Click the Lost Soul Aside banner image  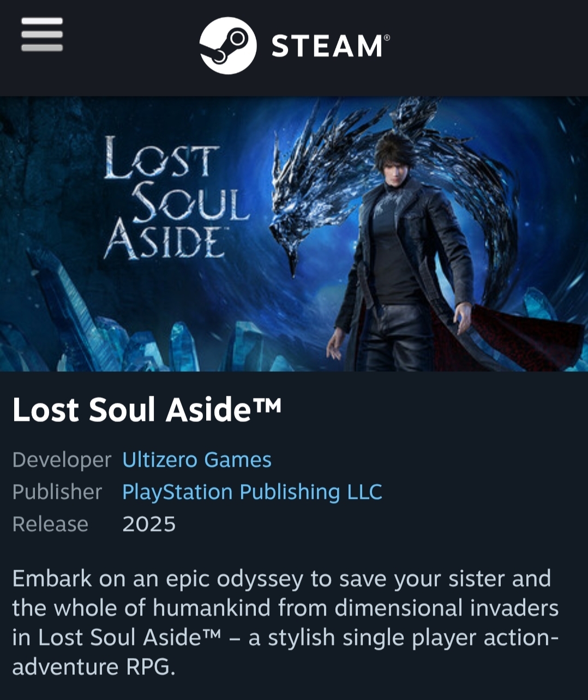[x=294, y=234]
